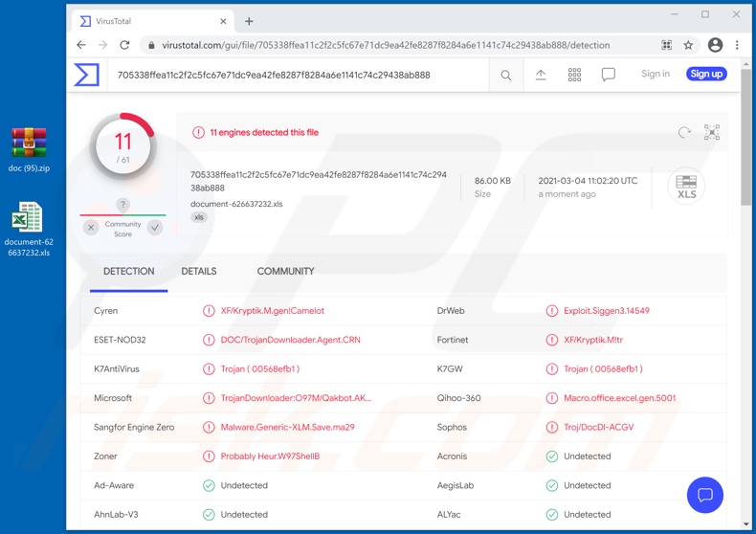The image size is (756, 534).
Task: Open a new browser tab
Action: [249, 21]
